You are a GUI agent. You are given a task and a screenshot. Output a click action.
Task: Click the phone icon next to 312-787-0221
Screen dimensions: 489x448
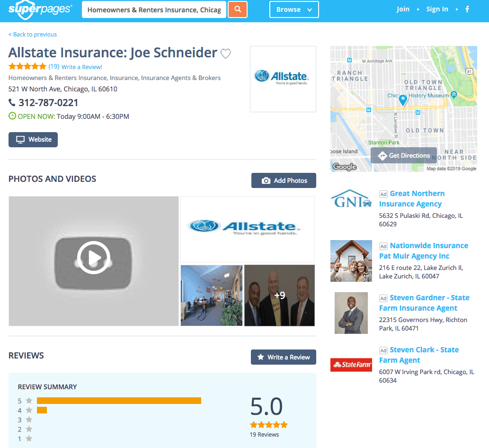(x=11, y=102)
